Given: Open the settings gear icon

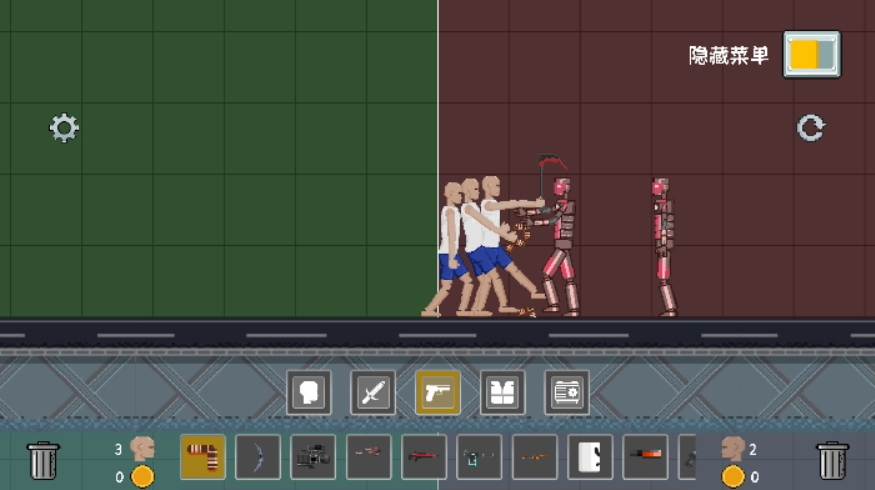Looking at the screenshot, I should (x=64, y=128).
